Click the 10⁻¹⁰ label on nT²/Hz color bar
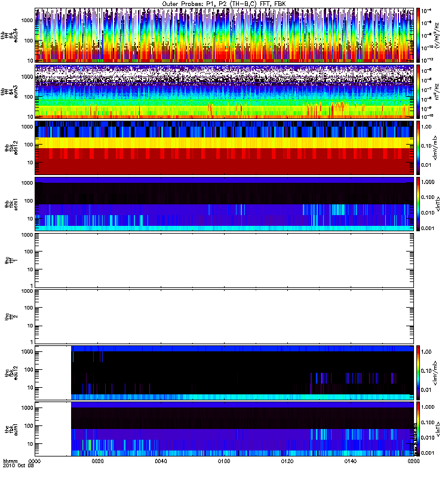448x478 pixels. point(427,116)
